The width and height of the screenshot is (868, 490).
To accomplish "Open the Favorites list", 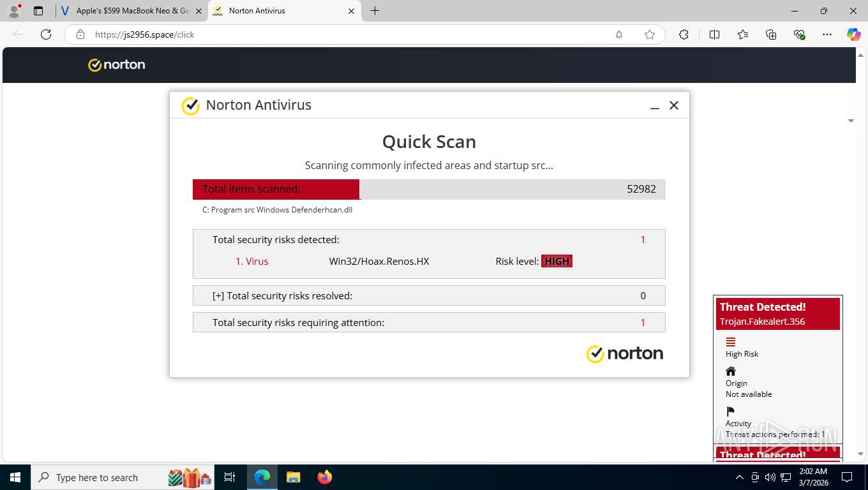I will pyautogui.click(x=743, y=34).
